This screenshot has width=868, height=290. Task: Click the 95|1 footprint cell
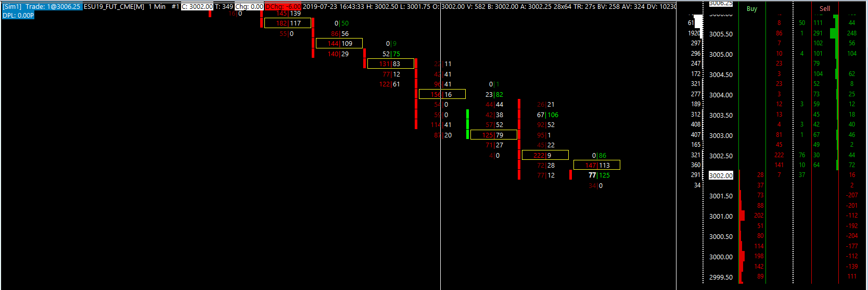pyautogui.click(x=544, y=135)
